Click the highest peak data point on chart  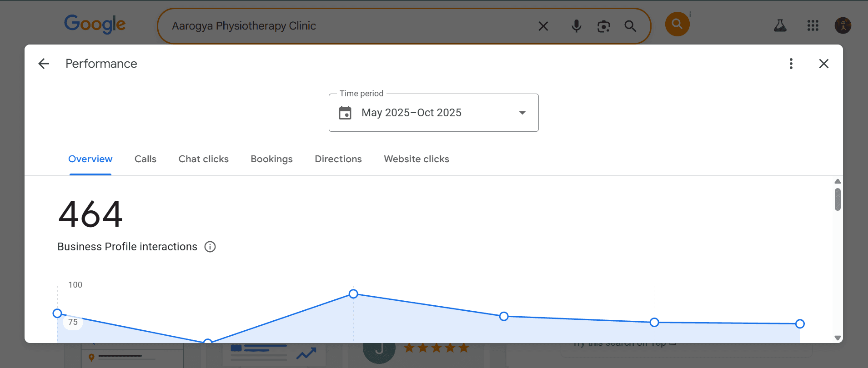353,294
